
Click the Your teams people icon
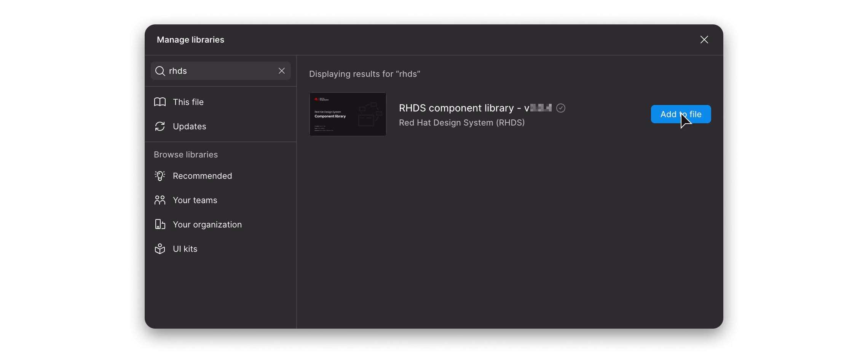tap(160, 200)
